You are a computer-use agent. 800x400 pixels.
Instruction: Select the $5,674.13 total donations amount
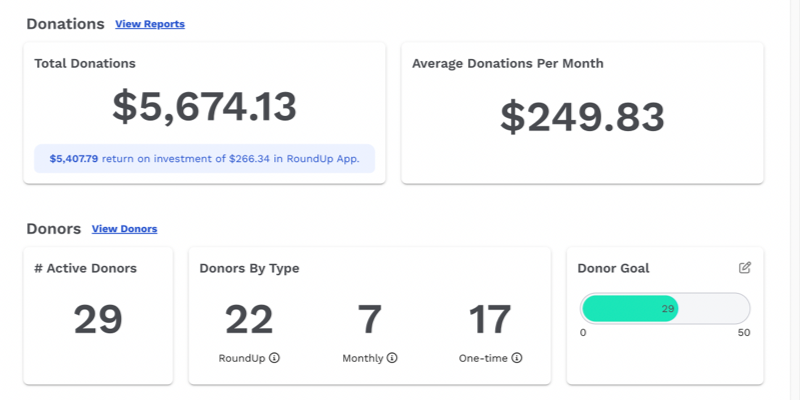click(x=204, y=107)
